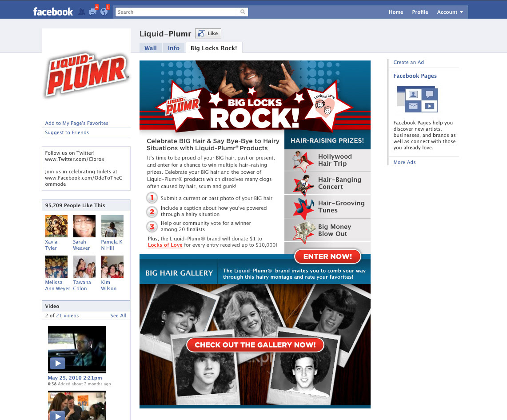Click the BIG HAIR GALLERY heading
The width and height of the screenshot is (507, 420).
179,273
